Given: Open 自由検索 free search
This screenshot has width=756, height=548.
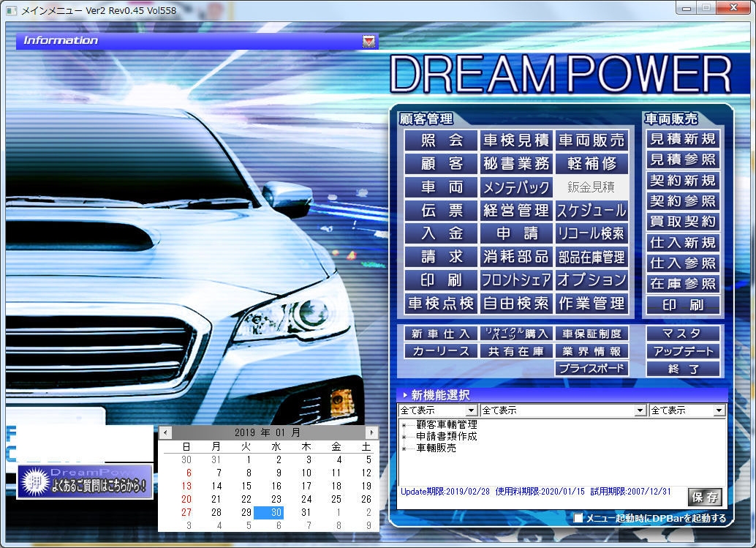Looking at the screenshot, I should click(516, 304).
